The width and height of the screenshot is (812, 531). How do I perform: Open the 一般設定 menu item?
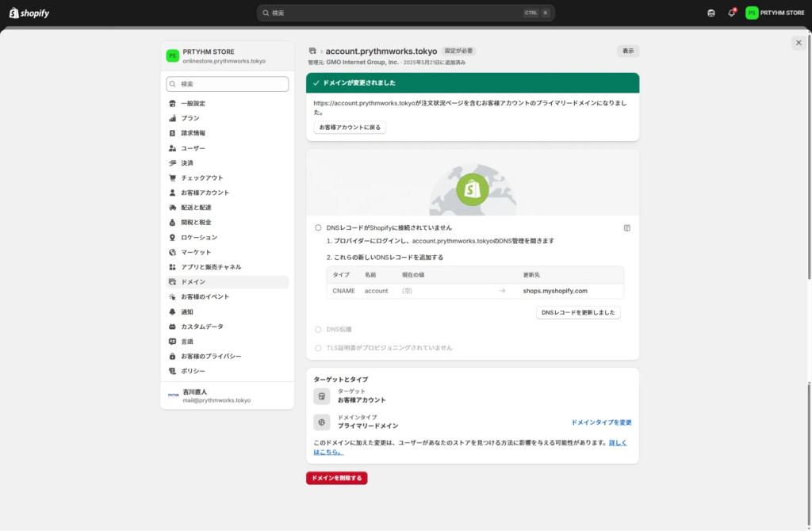coord(228,104)
